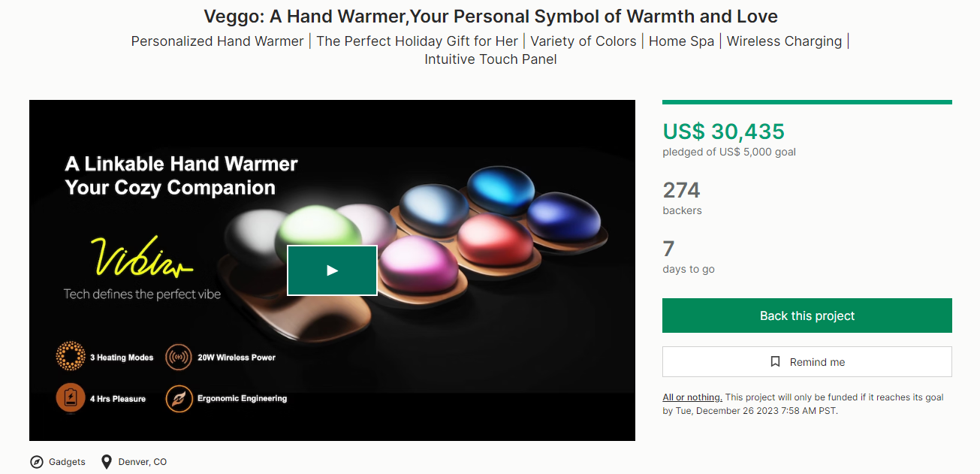Viewport: 980px width, 474px height.
Task: Click the 20W Wireless Power icon
Action: 178,357
